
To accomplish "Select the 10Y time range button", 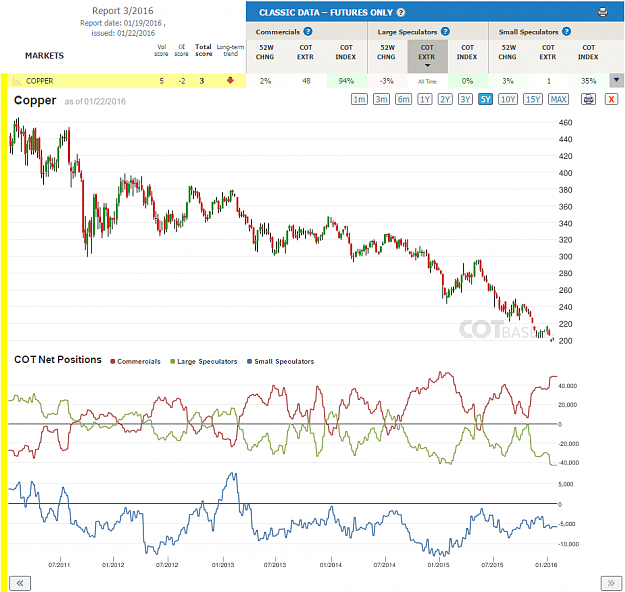I will click(508, 99).
